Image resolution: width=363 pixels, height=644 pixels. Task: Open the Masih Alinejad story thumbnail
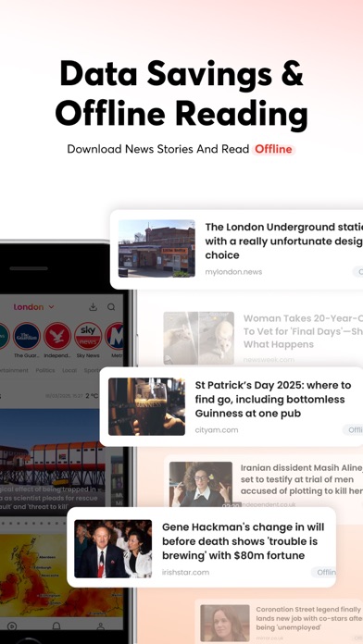[x=201, y=484]
